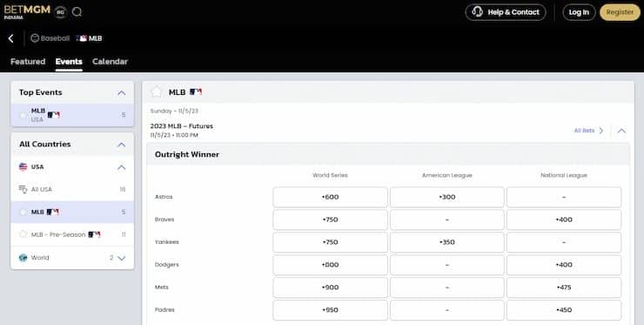The width and height of the screenshot is (644, 325).
Task: Switch to the Events tab
Action: [69, 61]
